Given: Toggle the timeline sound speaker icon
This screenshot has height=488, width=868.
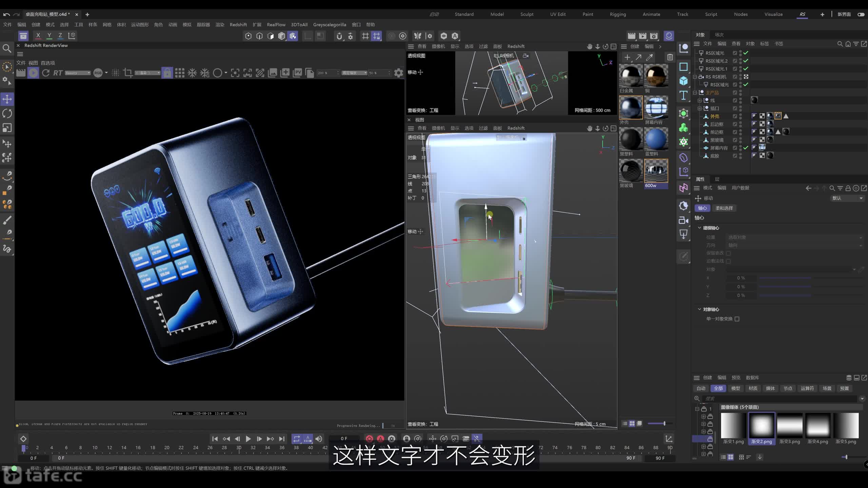Looking at the screenshot, I should click(x=319, y=439).
